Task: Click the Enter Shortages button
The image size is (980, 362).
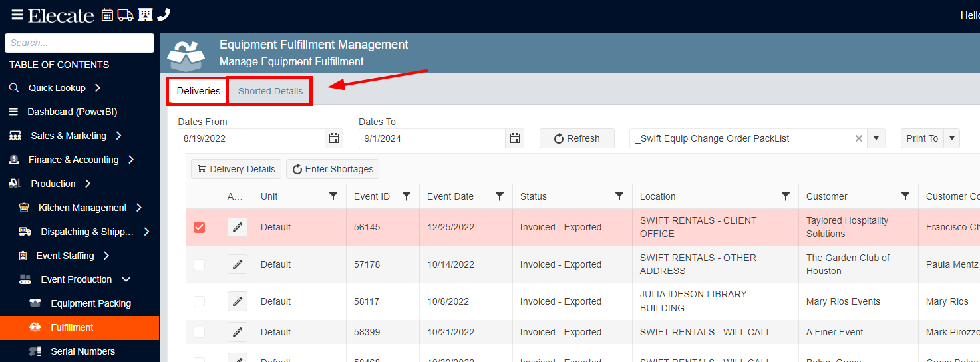Action: tap(333, 169)
